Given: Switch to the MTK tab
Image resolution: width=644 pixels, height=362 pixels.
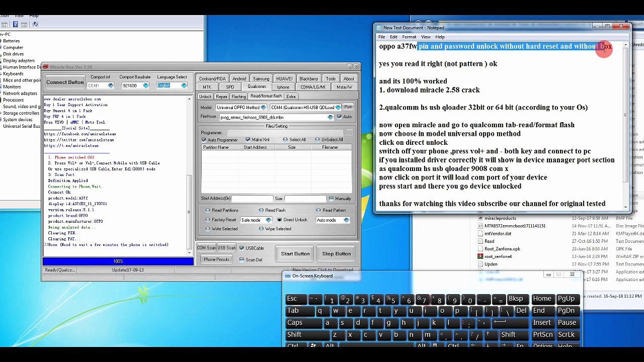Looking at the screenshot, I should pyautogui.click(x=207, y=87).
